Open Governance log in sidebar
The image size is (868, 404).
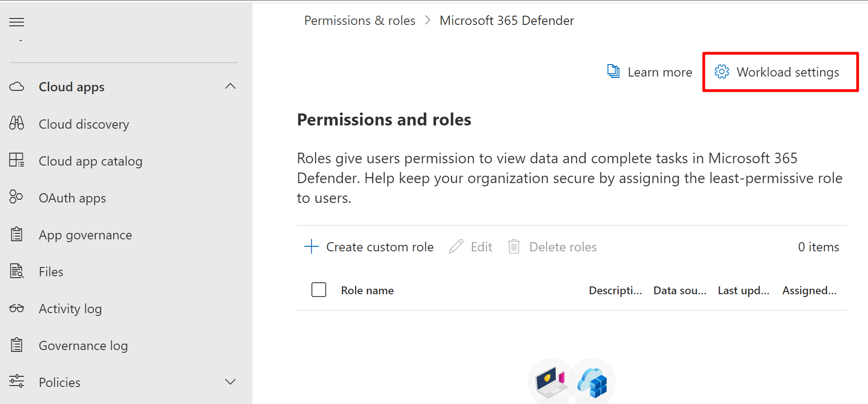[x=83, y=345]
